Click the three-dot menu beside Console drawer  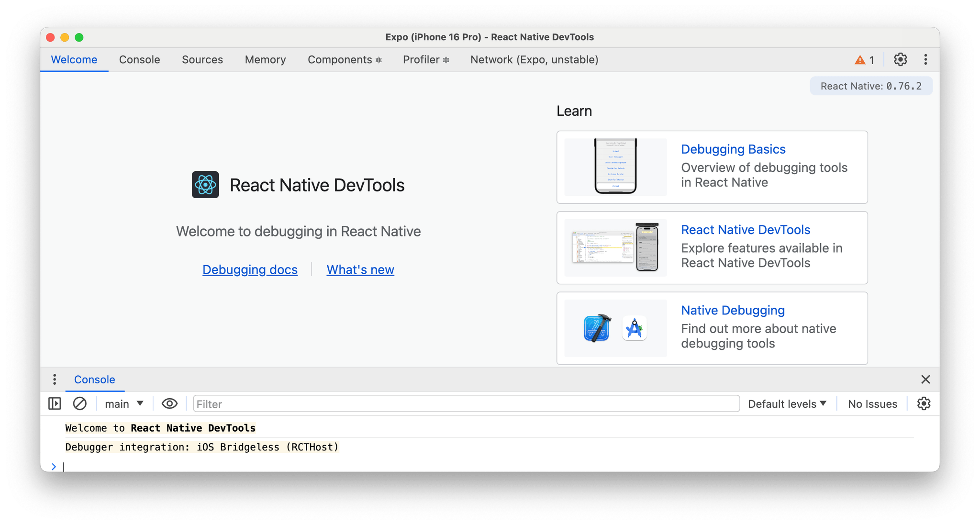click(x=55, y=379)
